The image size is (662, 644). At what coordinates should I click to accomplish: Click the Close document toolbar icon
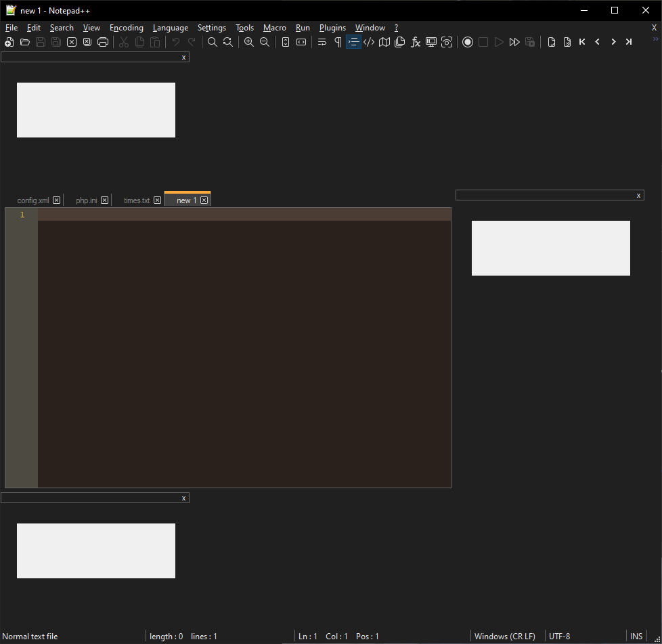point(72,42)
